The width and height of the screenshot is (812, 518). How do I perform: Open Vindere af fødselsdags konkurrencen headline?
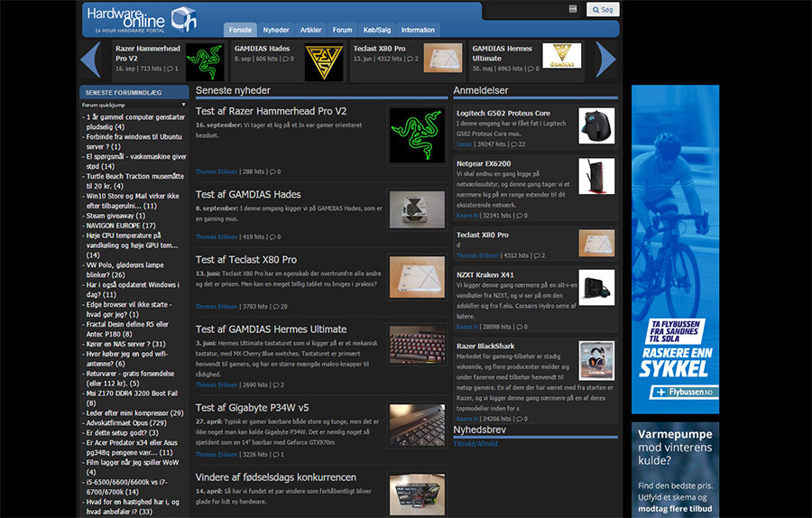click(276, 477)
